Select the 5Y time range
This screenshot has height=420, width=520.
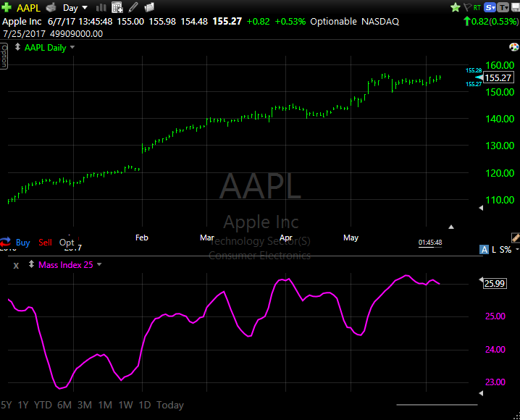click(7, 405)
